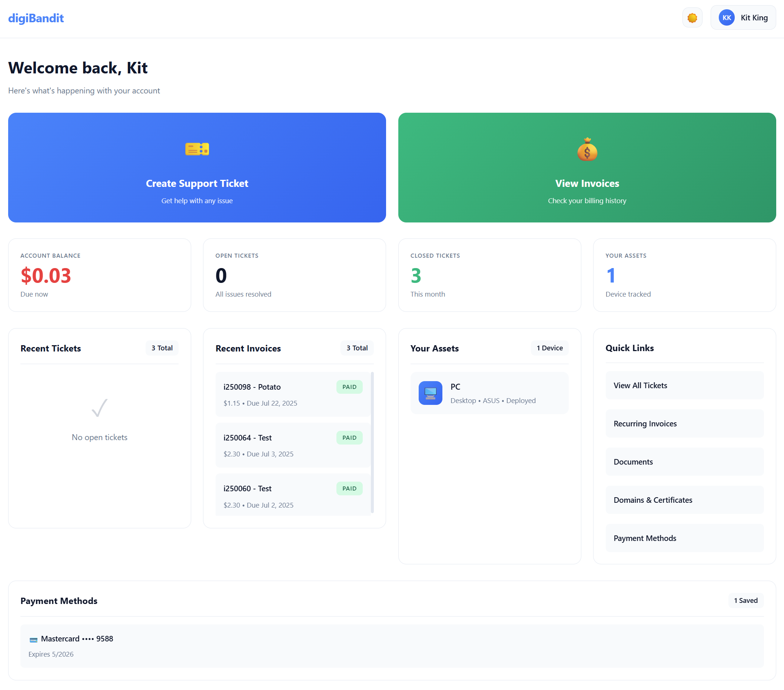Open Create Support Ticket card

pyautogui.click(x=197, y=184)
